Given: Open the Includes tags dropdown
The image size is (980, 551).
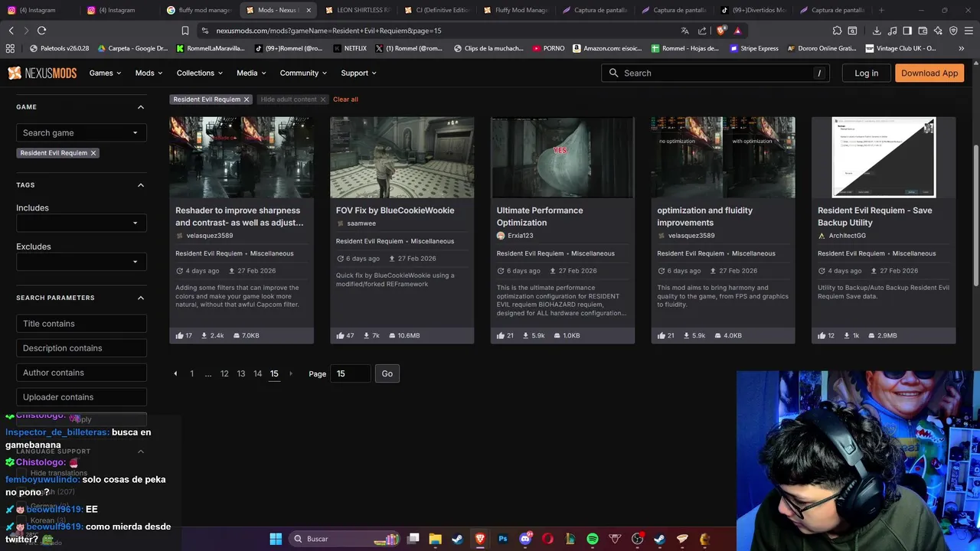Looking at the screenshot, I should [x=81, y=223].
